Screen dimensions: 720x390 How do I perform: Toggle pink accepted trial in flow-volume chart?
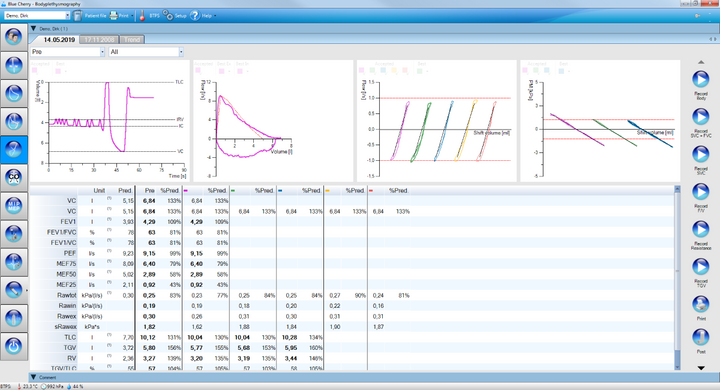pyautogui.click(x=198, y=71)
